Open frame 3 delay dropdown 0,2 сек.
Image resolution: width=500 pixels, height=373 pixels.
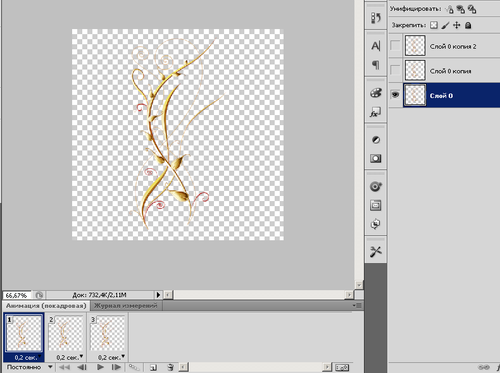pos(111,357)
